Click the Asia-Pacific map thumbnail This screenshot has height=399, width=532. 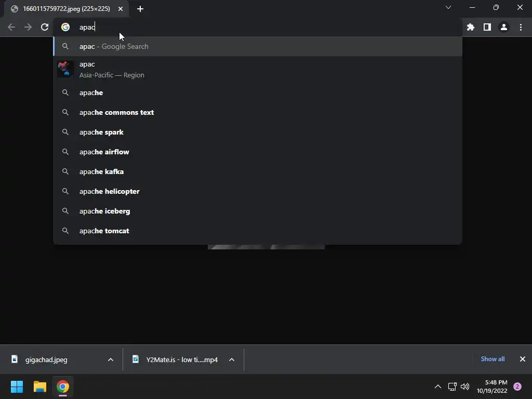point(65,69)
